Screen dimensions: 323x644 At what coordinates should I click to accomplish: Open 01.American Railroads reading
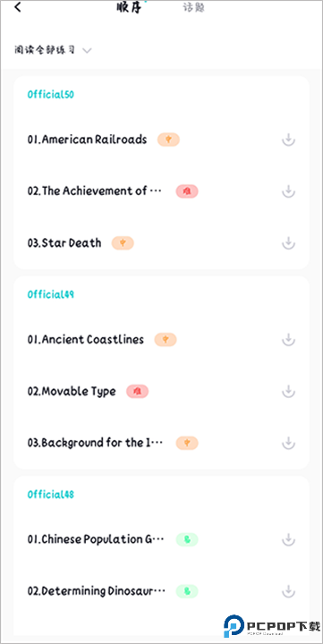pyautogui.click(x=87, y=140)
